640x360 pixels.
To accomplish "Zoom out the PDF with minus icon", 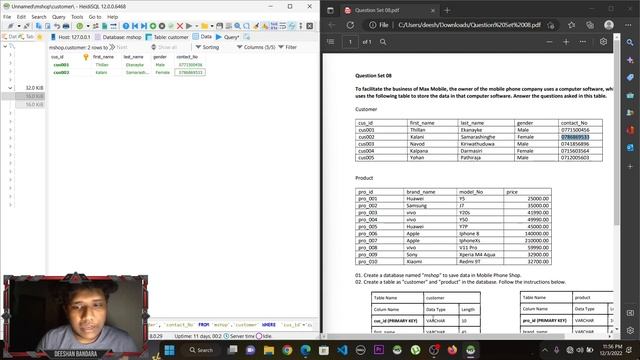I will point(549,42).
